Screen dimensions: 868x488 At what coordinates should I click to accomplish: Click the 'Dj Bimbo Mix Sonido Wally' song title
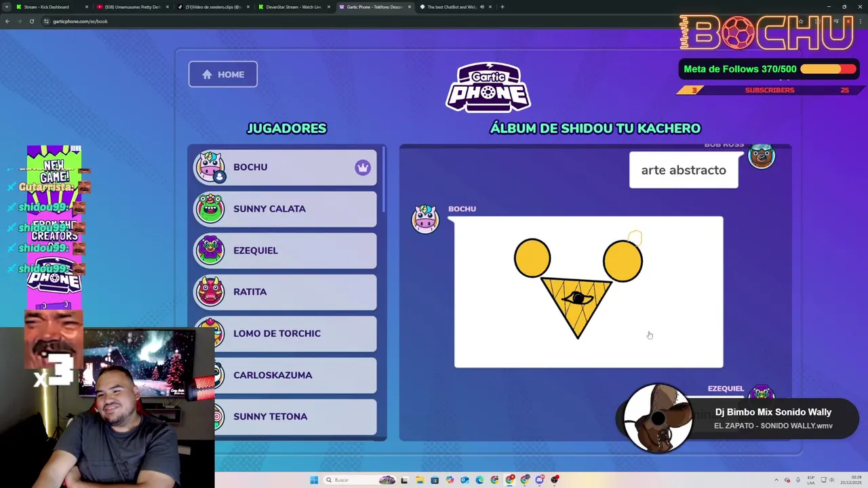[773, 412]
